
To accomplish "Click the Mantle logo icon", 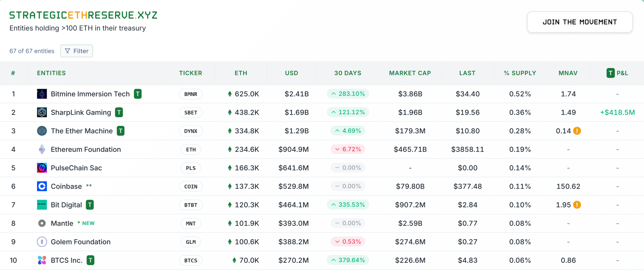I will 42,223.
